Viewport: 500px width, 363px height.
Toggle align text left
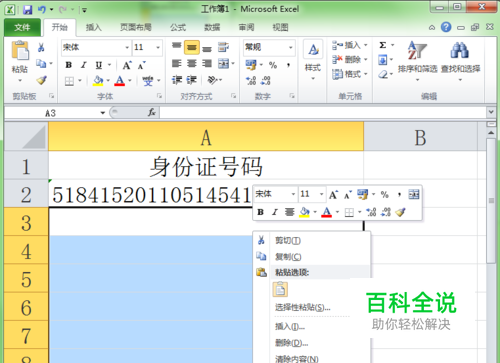click(x=176, y=63)
